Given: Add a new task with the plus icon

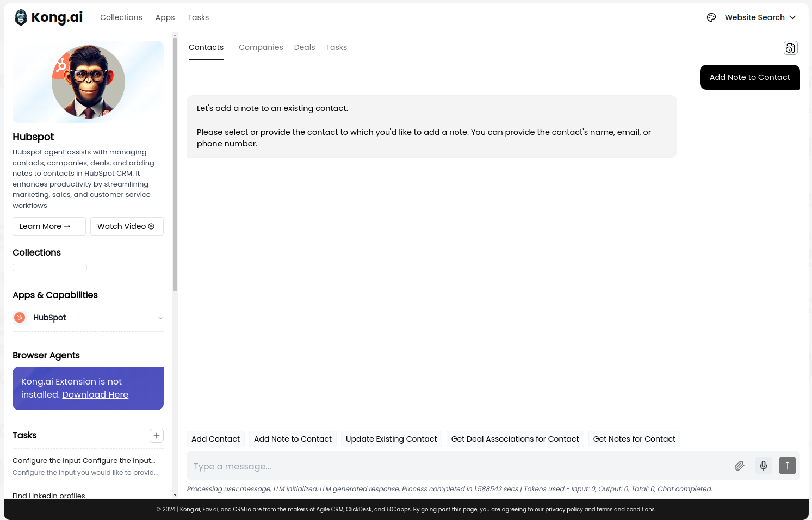Looking at the screenshot, I should tap(157, 436).
